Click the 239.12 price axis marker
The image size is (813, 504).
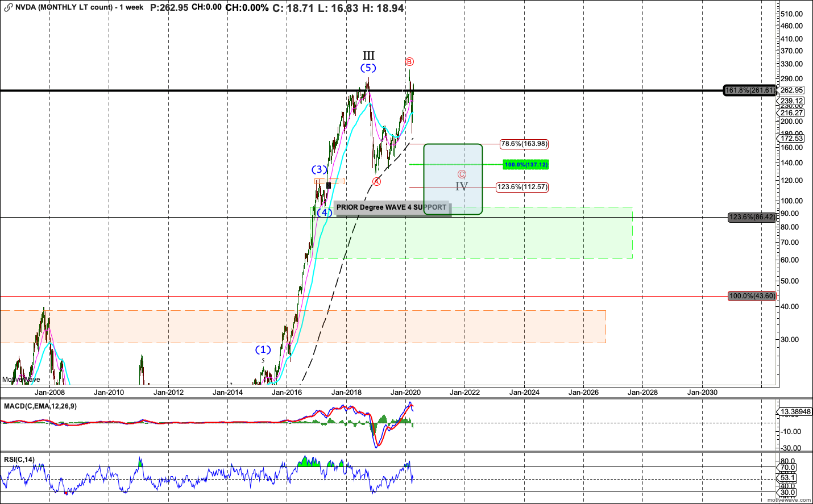click(791, 101)
